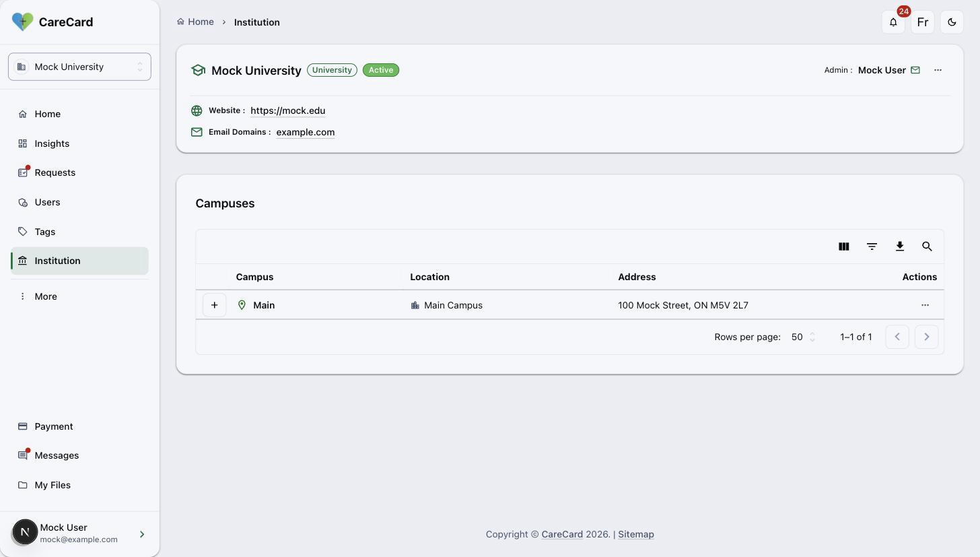The height and width of the screenshot is (557, 980).
Task: Sort by Location column header
Action: click(429, 277)
